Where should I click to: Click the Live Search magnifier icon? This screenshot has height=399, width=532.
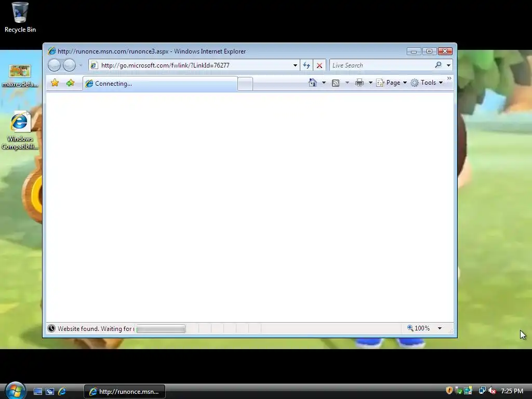[438, 65]
